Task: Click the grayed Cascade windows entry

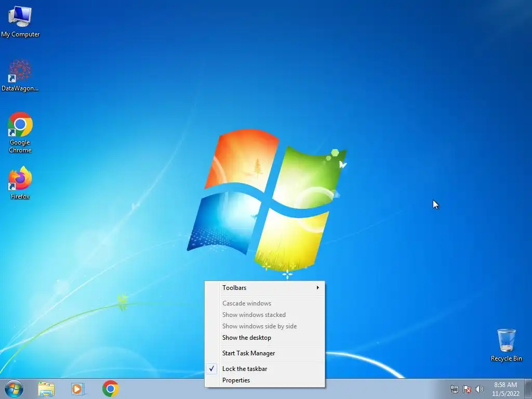Action: pos(264,303)
